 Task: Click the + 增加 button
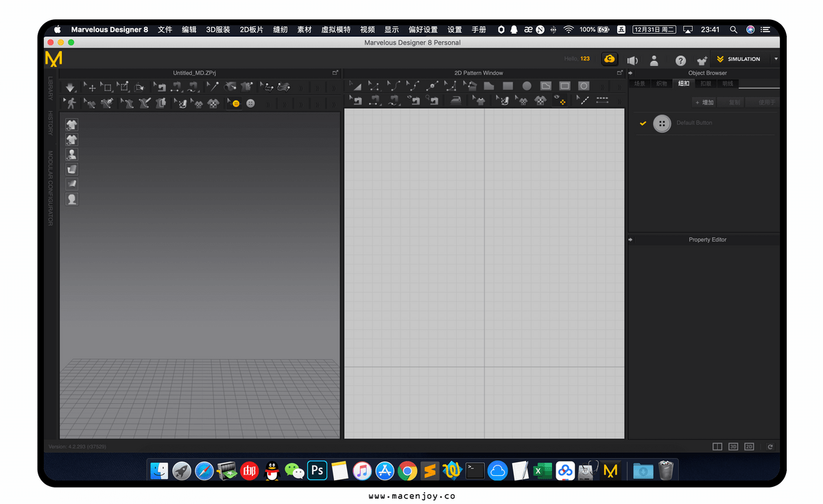point(704,102)
